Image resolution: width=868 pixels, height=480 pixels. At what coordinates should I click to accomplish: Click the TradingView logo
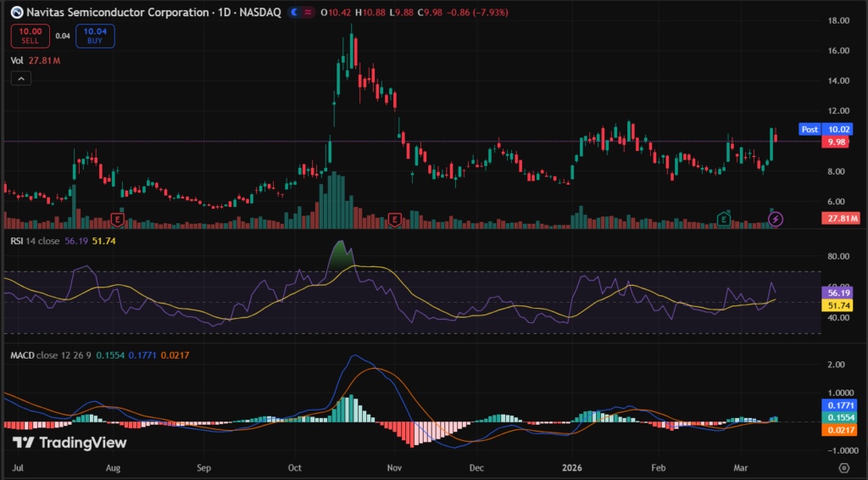pyautogui.click(x=70, y=443)
